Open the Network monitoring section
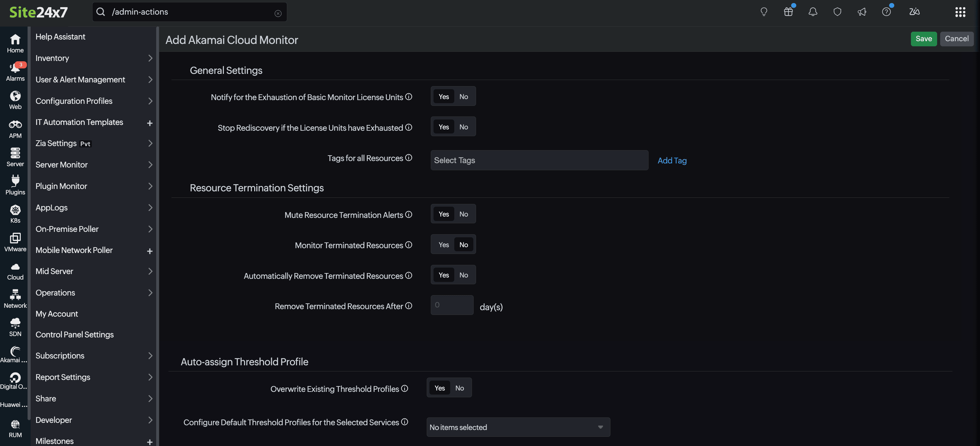This screenshot has width=980, height=446. click(x=15, y=298)
